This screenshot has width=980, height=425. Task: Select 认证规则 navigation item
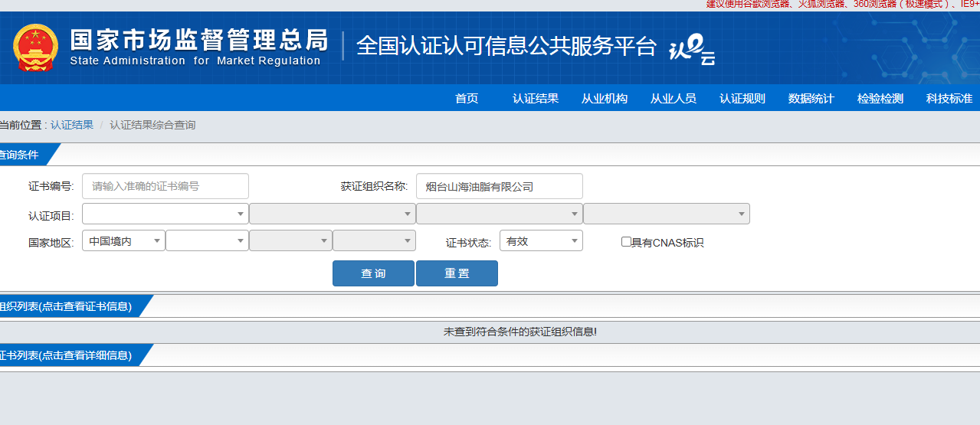[x=742, y=98]
